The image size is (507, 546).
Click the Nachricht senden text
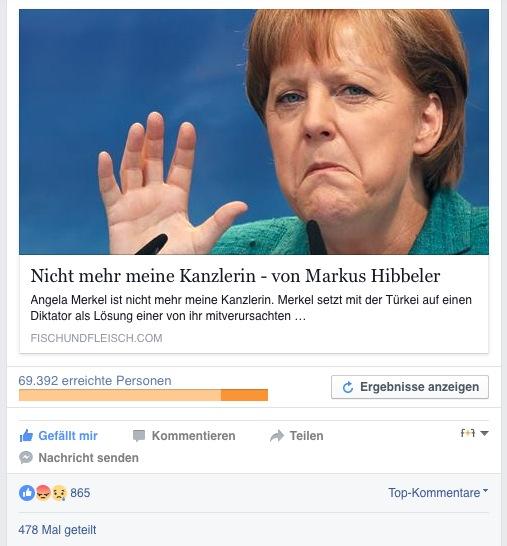click(x=88, y=458)
